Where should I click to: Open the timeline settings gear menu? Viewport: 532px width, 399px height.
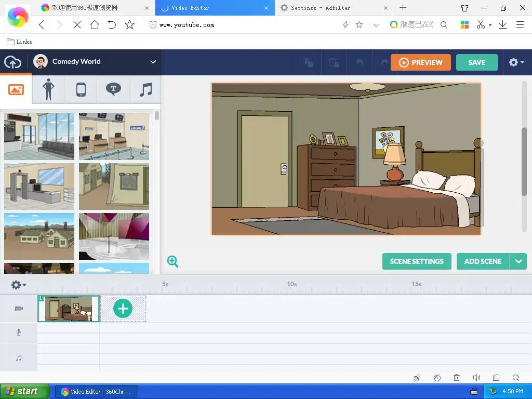pos(19,285)
